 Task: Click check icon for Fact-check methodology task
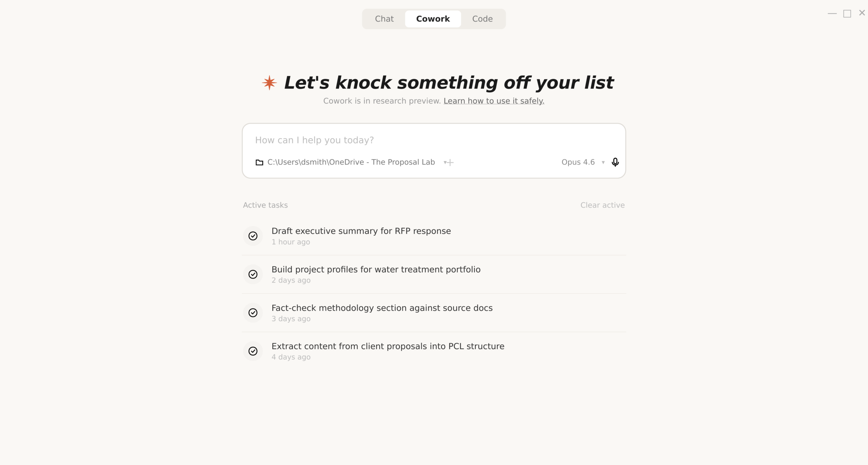tap(253, 312)
